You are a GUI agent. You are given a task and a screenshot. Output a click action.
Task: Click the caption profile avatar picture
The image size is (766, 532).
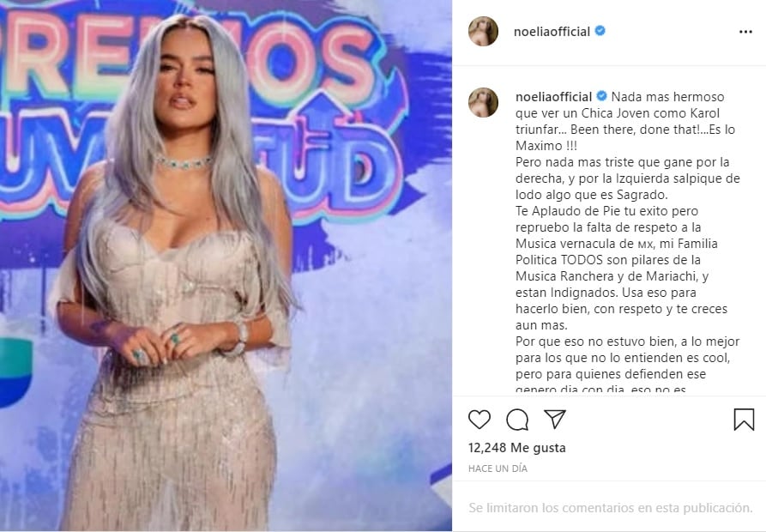pos(483,103)
